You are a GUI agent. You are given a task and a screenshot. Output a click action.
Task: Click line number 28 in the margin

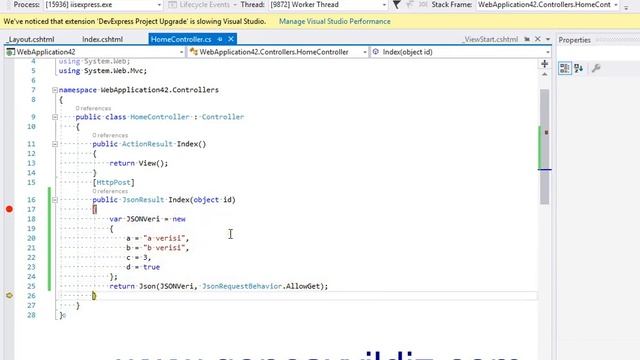[31, 315]
